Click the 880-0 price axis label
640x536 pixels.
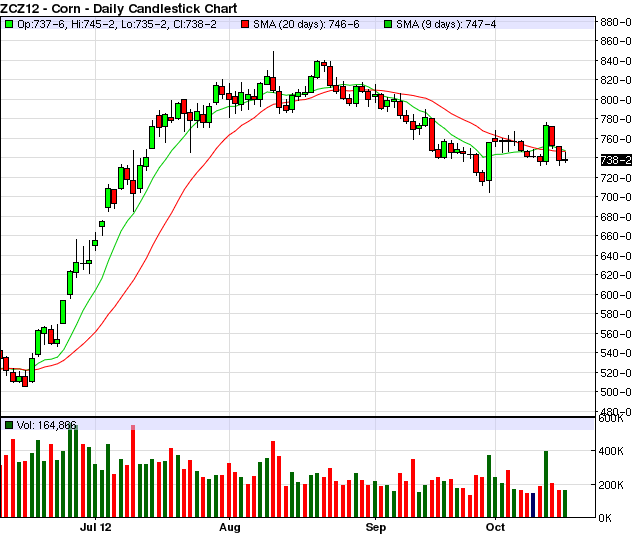point(616,22)
